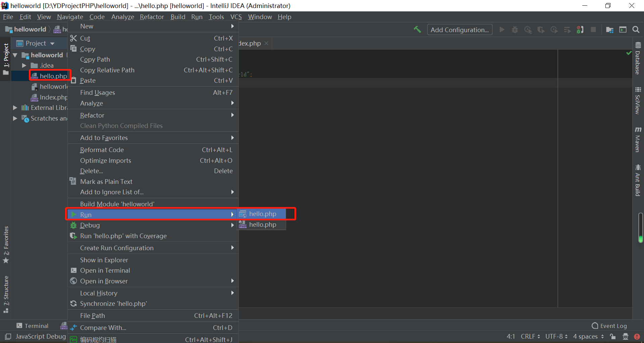The image size is (644, 343).
Task: Open the SciView tool window
Action: coord(638,100)
